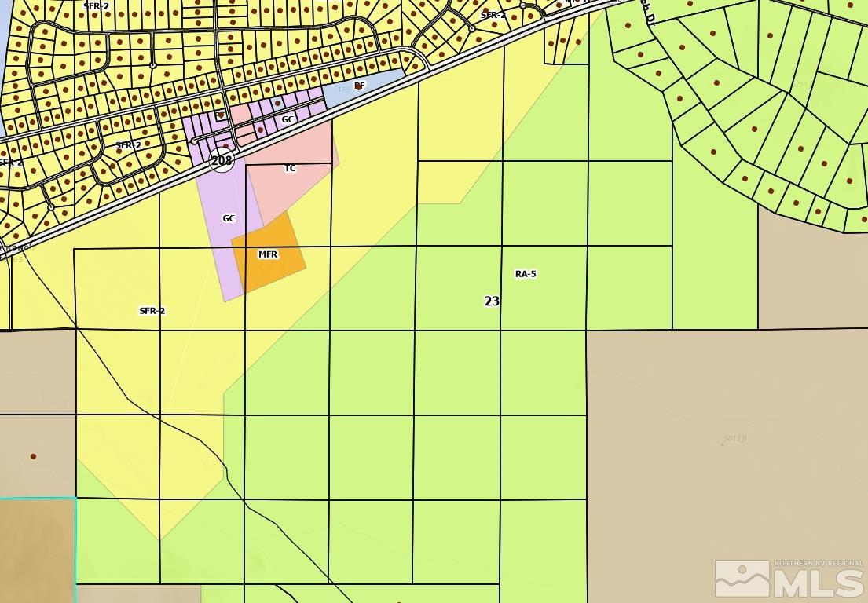Click the 5012 ft elevation label
868x603 pixels.
735,438
